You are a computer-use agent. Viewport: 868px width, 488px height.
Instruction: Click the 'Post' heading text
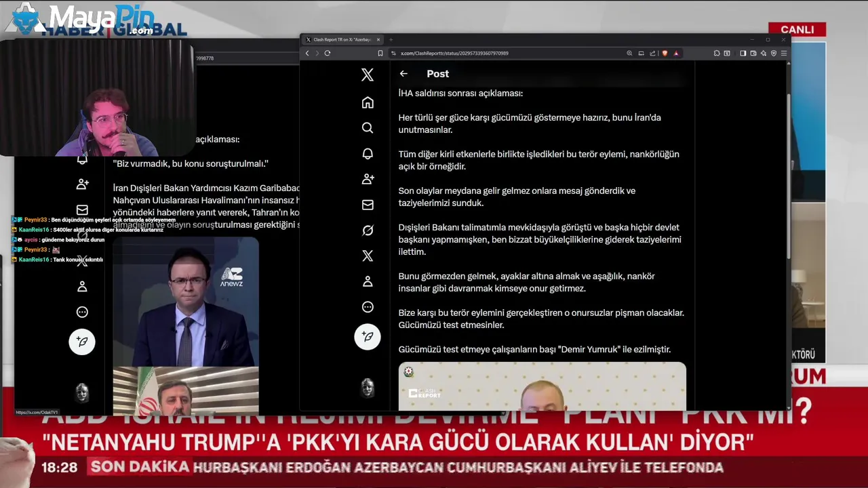tap(437, 73)
